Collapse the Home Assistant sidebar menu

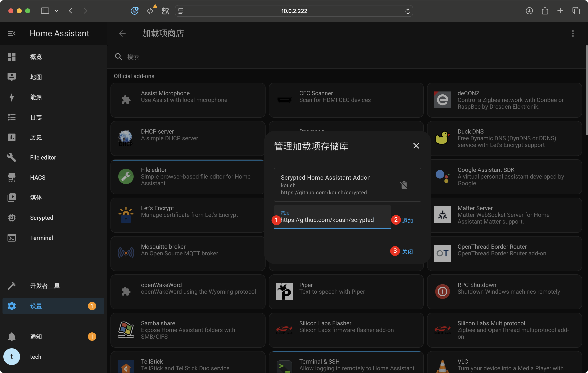pyautogui.click(x=12, y=33)
